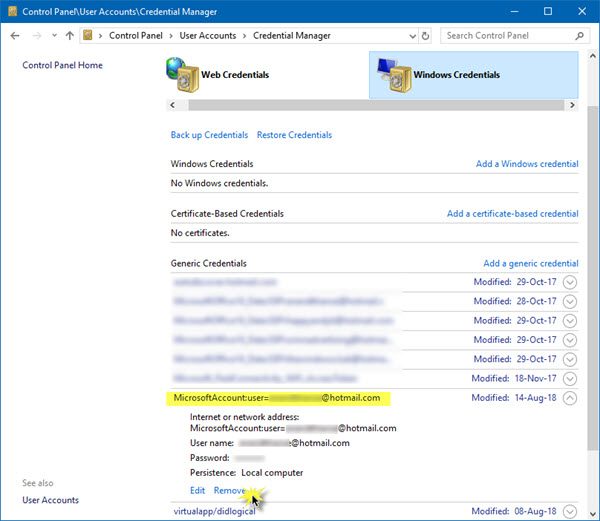Click the Control Panel address bar icon
The width and height of the screenshot is (600, 521).
click(x=88, y=36)
